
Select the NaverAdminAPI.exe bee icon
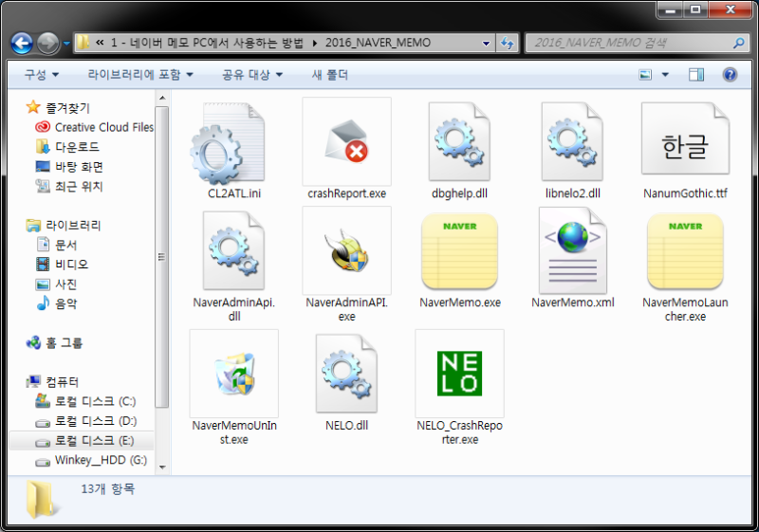coord(346,250)
